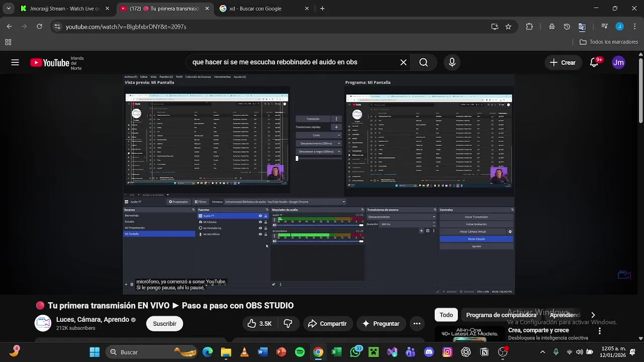Screen dimensions: 644x362
Task: Open more actions ellipsis under video
Action: click(x=417, y=324)
